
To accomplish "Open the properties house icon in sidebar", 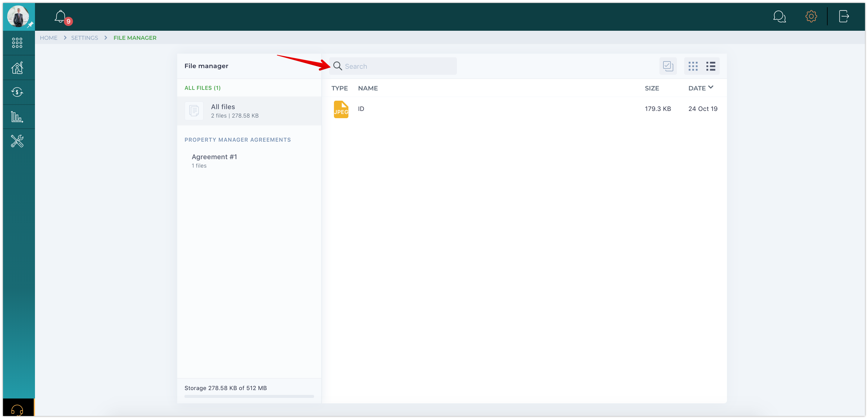I will [17, 68].
